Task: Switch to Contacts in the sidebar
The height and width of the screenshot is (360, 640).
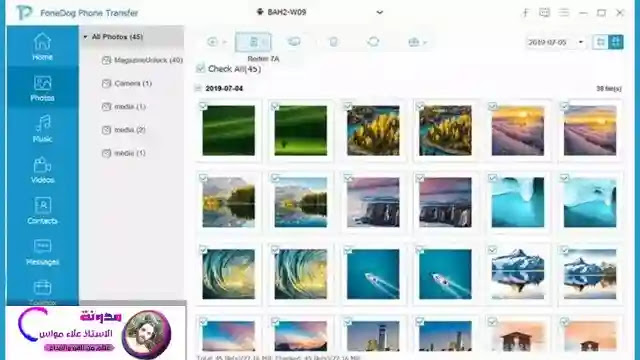Action: click(x=42, y=211)
